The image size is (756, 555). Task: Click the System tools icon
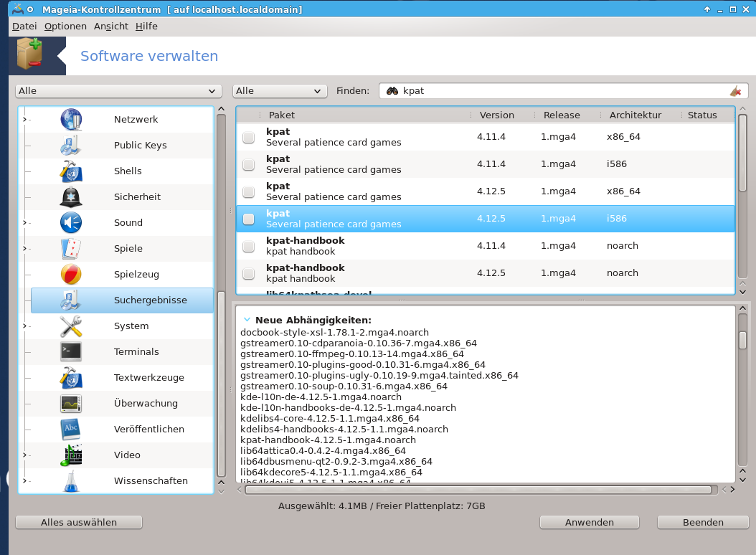71,326
